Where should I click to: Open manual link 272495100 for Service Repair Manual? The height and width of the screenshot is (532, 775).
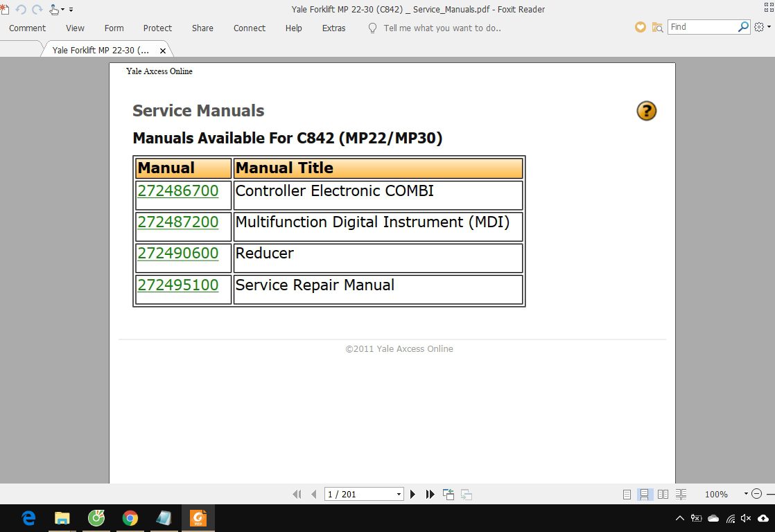(178, 285)
